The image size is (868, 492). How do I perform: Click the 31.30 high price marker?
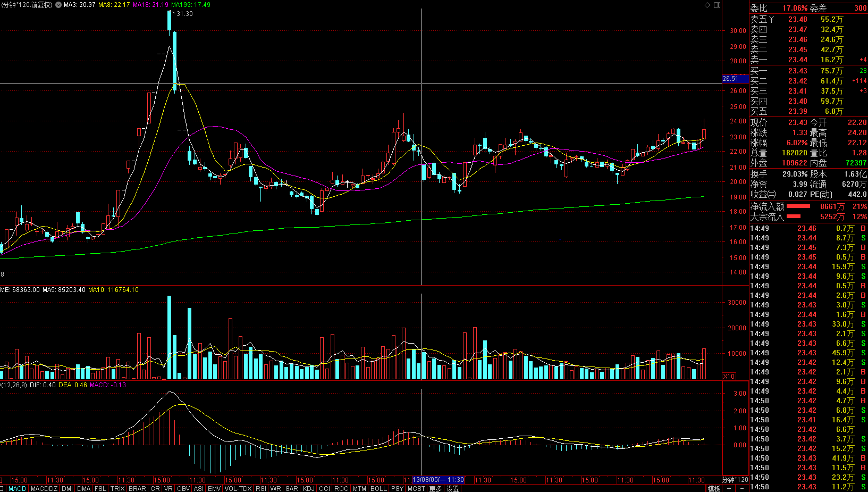(184, 14)
